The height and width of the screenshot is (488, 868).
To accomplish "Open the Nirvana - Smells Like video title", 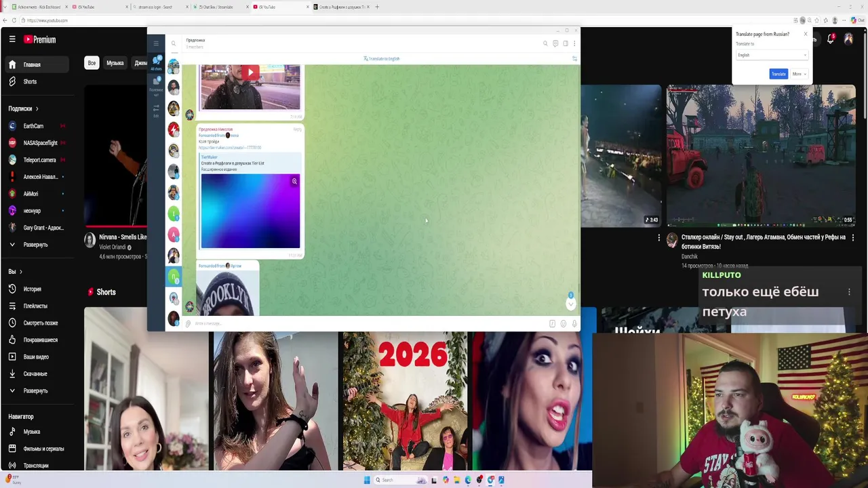I will tap(123, 237).
